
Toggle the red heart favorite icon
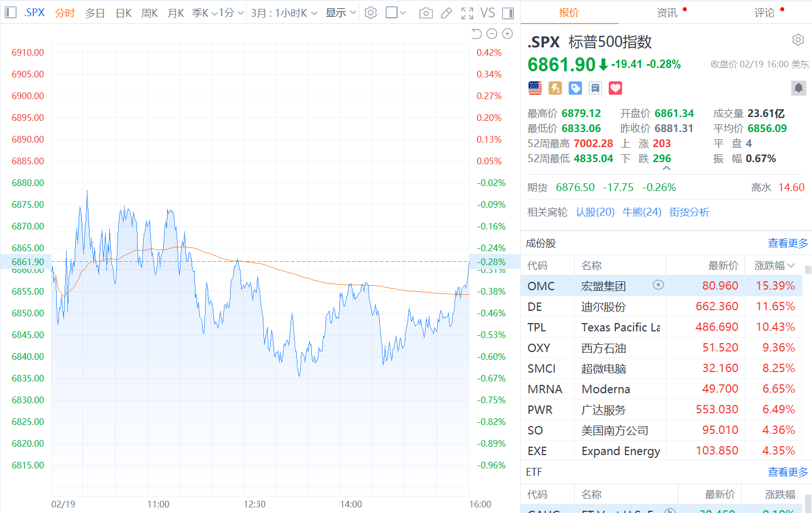click(x=615, y=88)
